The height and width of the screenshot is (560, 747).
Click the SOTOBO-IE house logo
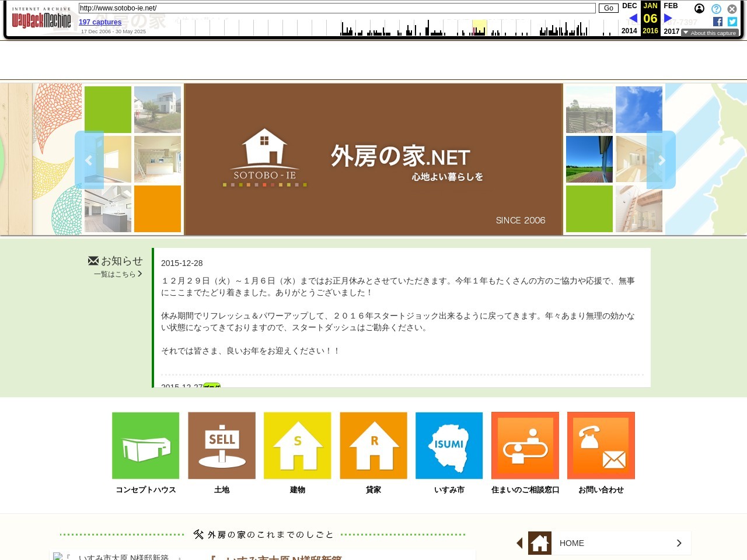264,157
